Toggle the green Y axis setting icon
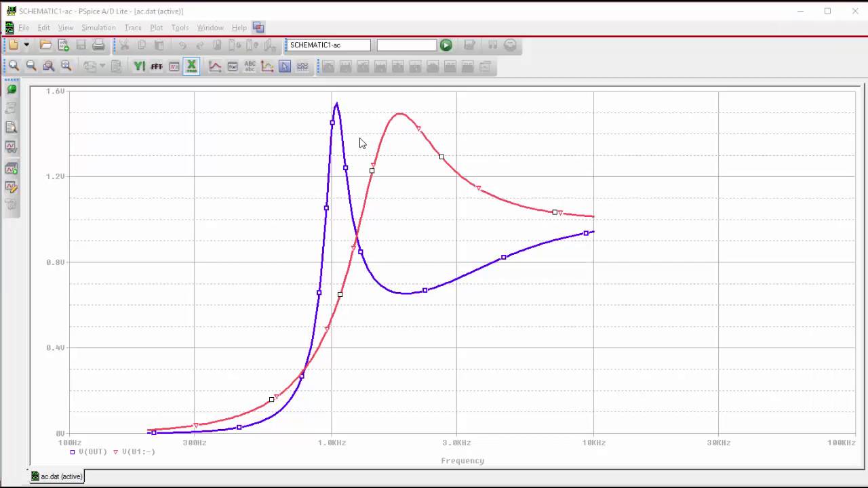 pyautogui.click(x=139, y=66)
